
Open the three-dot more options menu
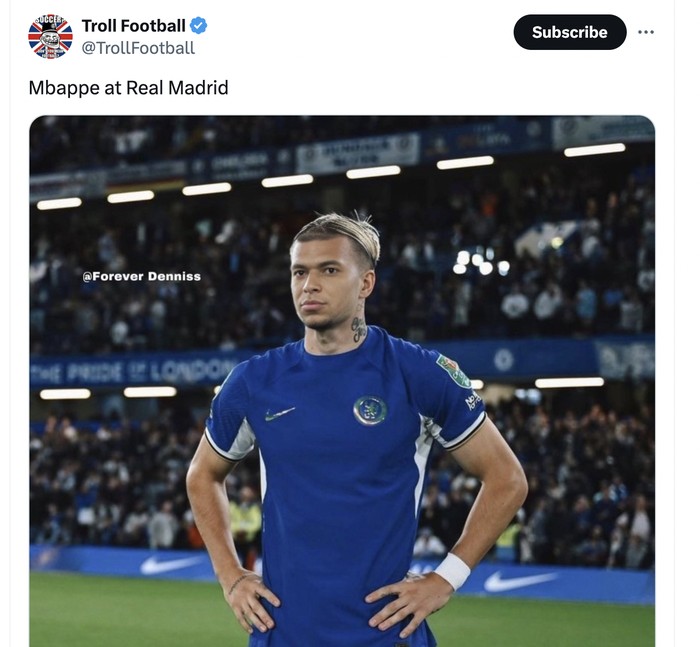point(646,32)
